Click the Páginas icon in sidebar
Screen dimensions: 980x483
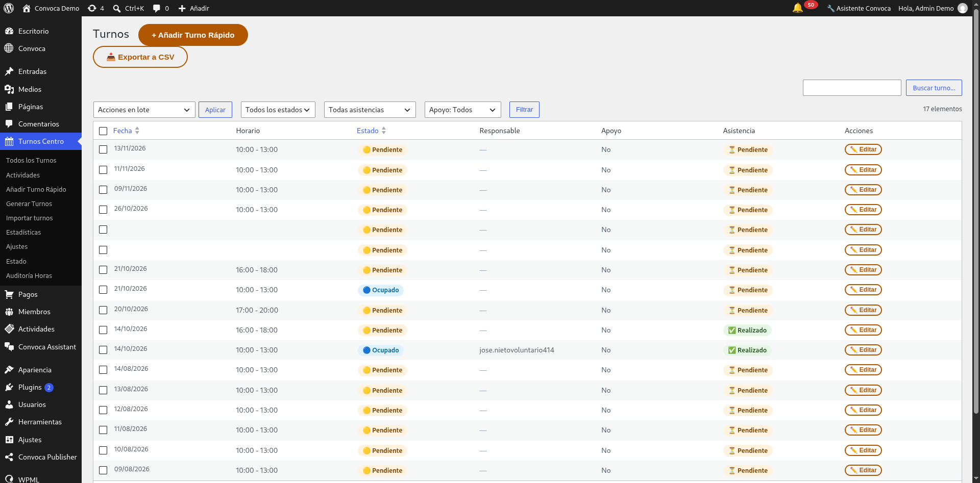pos(9,107)
